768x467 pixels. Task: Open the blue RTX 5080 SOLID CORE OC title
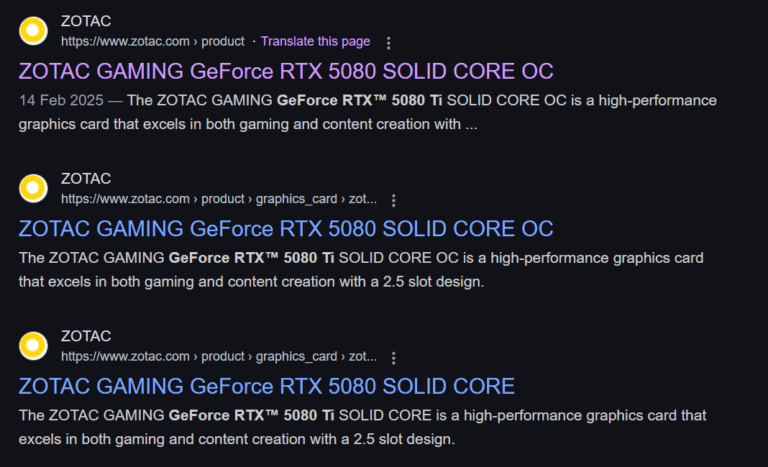[x=286, y=229]
